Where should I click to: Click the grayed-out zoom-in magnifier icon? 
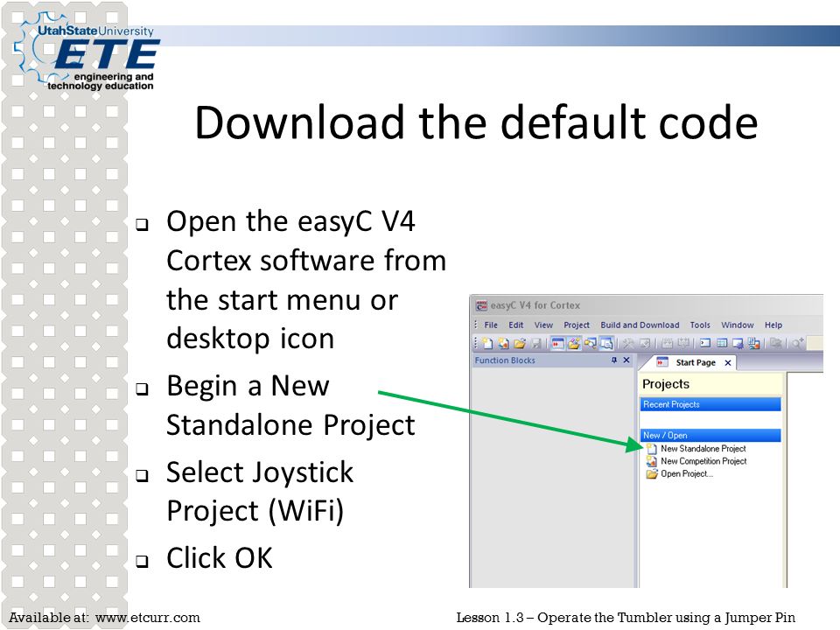798,343
